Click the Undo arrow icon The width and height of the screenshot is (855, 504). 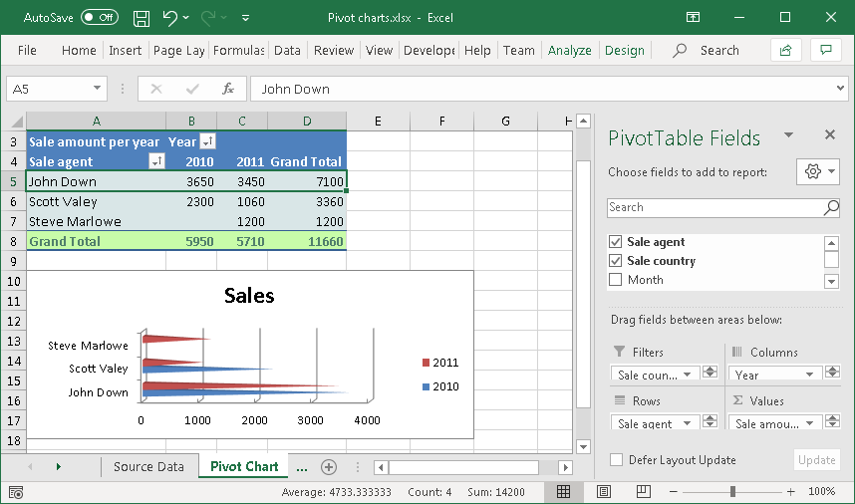coord(170,18)
